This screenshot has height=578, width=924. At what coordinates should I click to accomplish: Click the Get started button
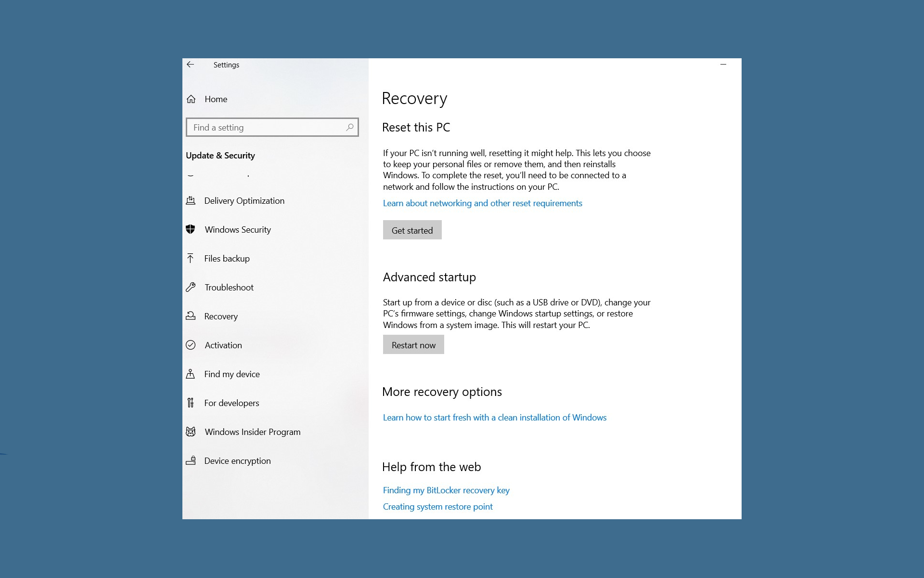click(x=412, y=230)
